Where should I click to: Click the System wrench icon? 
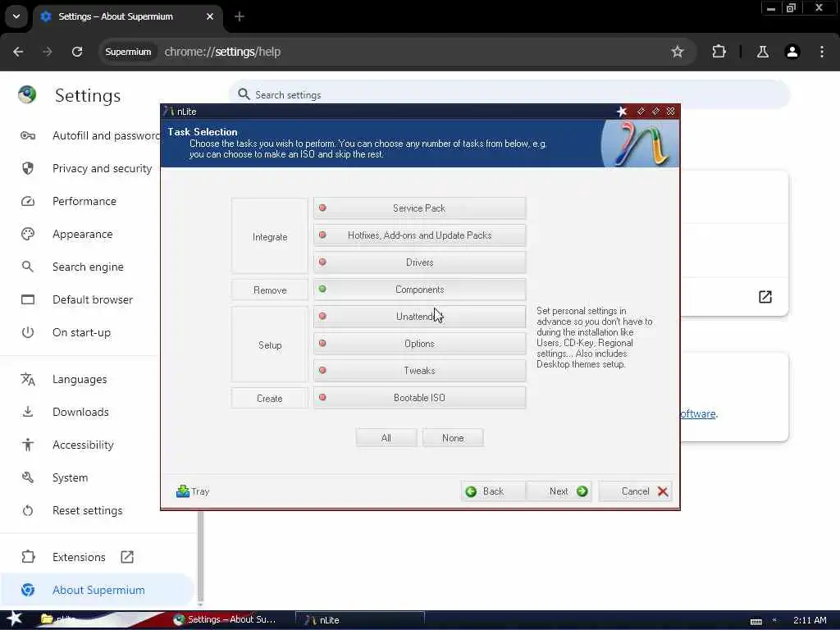click(x=28, y=477)
